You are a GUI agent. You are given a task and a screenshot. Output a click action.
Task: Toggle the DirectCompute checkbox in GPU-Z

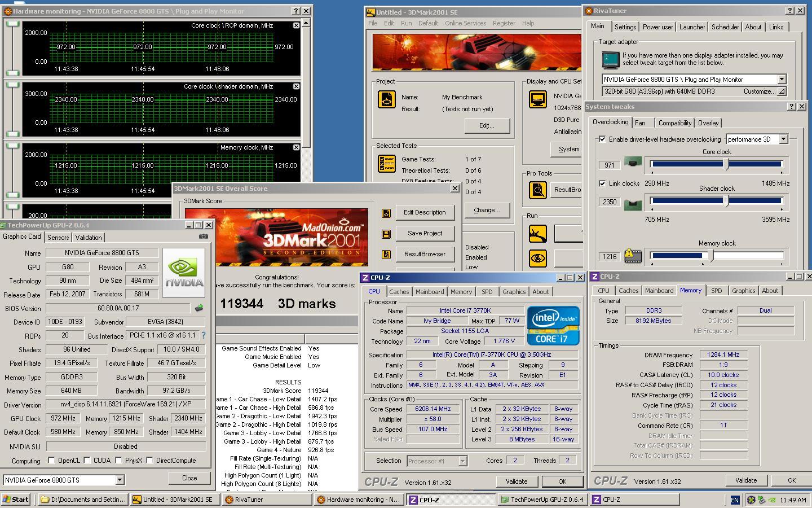click(x=149, y=460)
